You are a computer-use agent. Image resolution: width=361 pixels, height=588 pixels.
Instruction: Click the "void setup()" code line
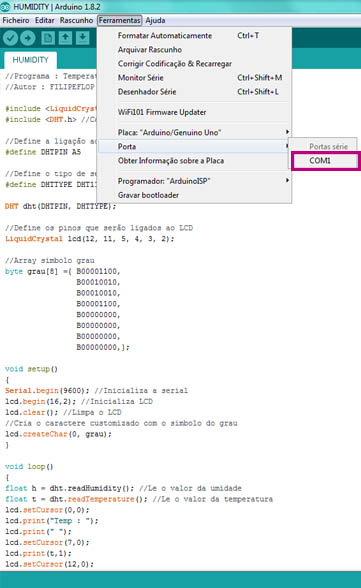[31, 369]
